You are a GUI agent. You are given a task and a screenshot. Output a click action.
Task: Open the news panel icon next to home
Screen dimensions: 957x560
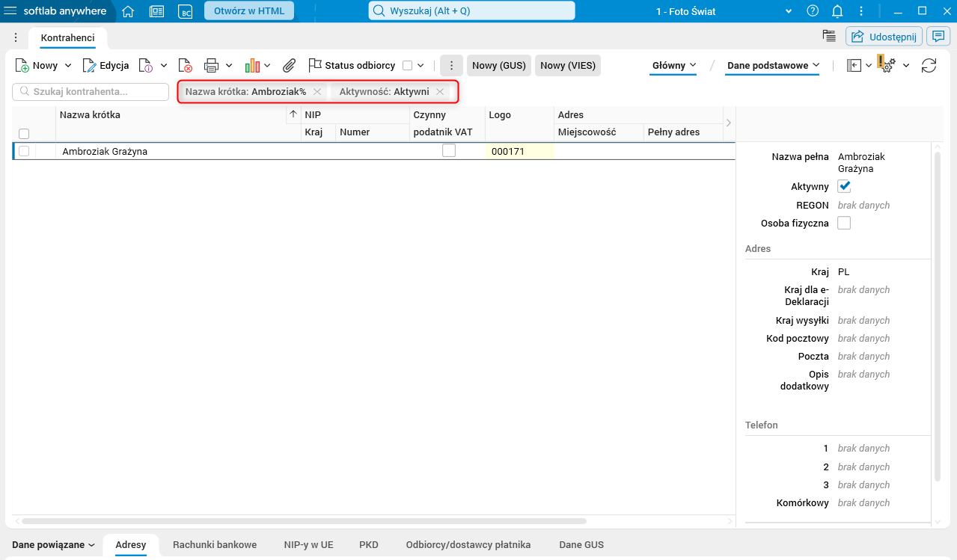pos(156,11)
